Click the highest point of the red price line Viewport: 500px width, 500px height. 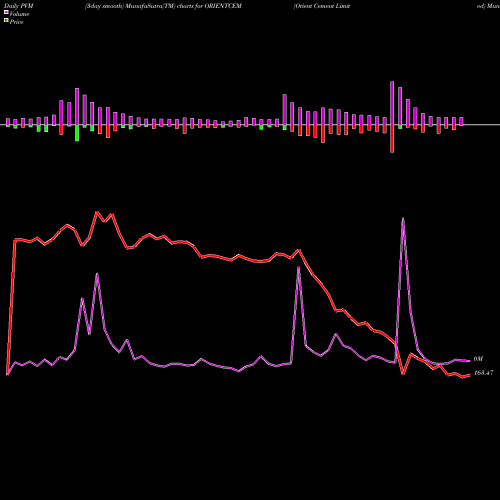[x=97, y=212]
